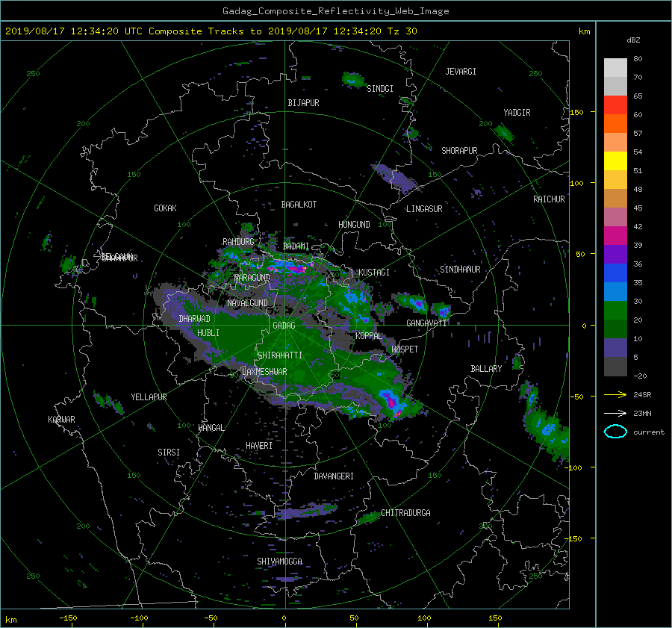Click the KOPPAL city label

(369, 336)
